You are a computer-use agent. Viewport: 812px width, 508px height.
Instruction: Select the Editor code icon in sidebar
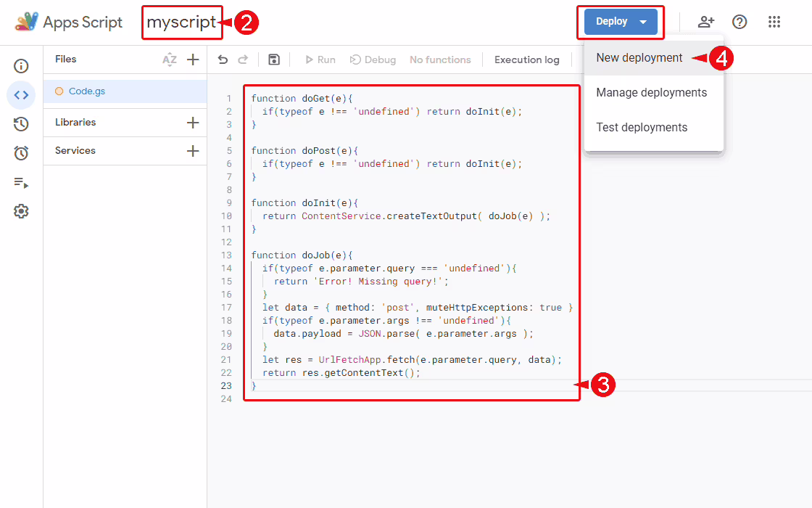pyautogui.click(x=21, y=95)
